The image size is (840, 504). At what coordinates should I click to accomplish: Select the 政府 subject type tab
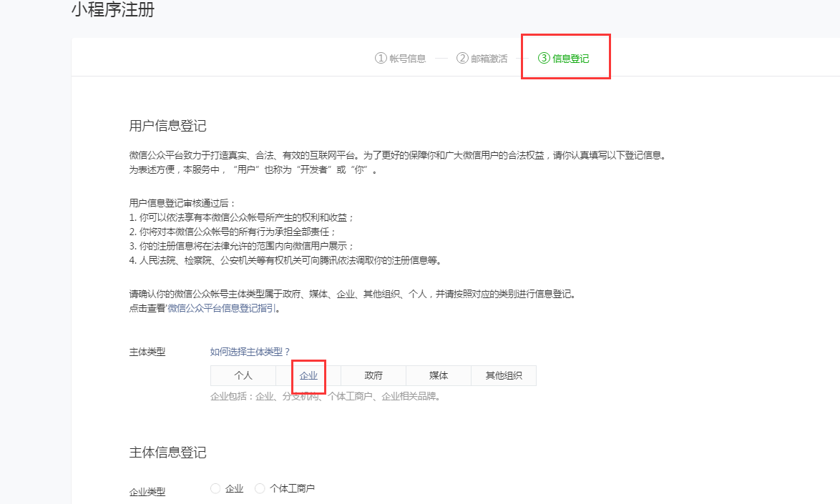(x=373, y=375)
